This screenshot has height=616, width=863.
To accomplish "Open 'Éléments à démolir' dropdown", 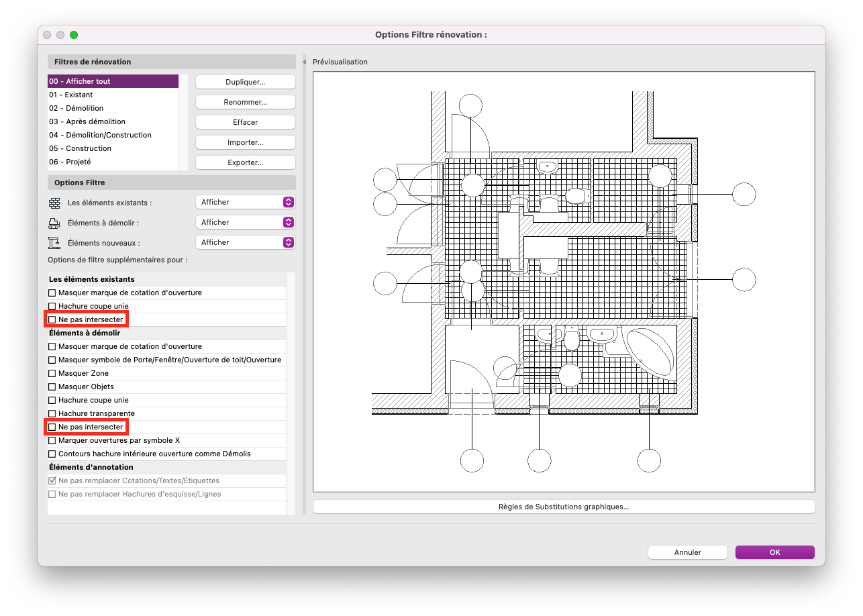I will (245, 222).
